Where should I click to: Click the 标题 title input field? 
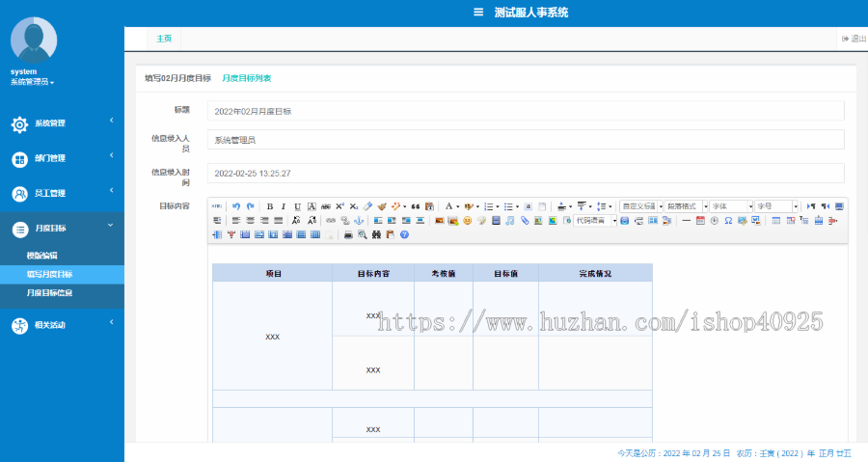(x=526, y=111)
